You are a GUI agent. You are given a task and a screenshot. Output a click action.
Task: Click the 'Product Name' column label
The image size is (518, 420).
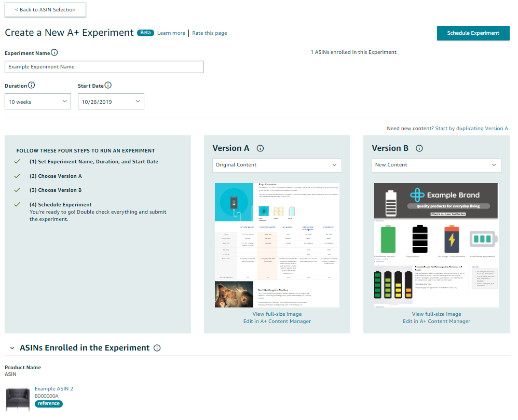coord(23,368)
